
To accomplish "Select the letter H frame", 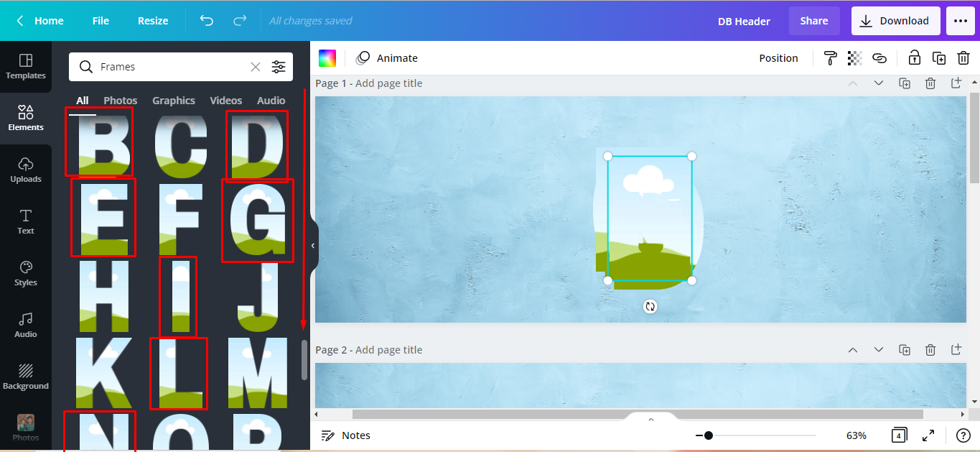I will click(104, 296).
